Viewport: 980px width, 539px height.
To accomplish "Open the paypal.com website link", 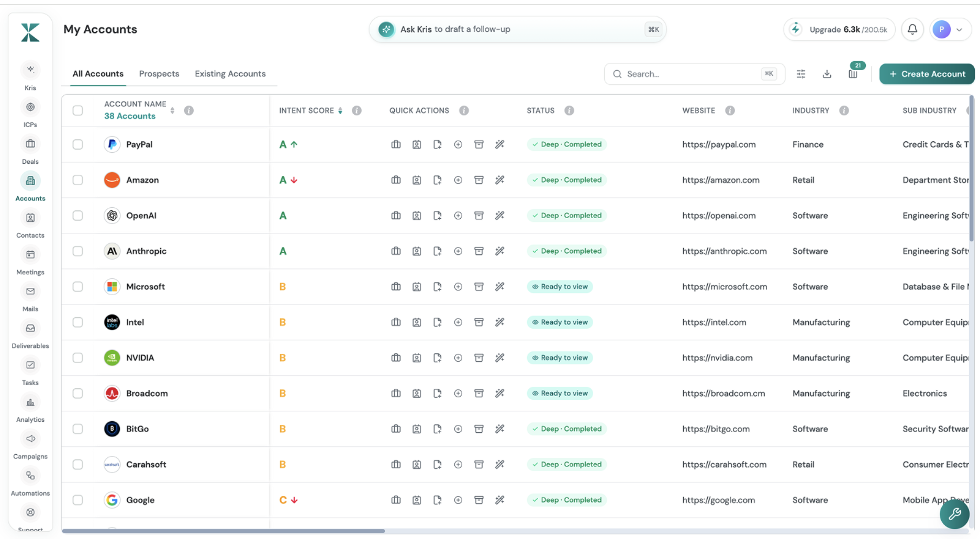I will point(719,144).
